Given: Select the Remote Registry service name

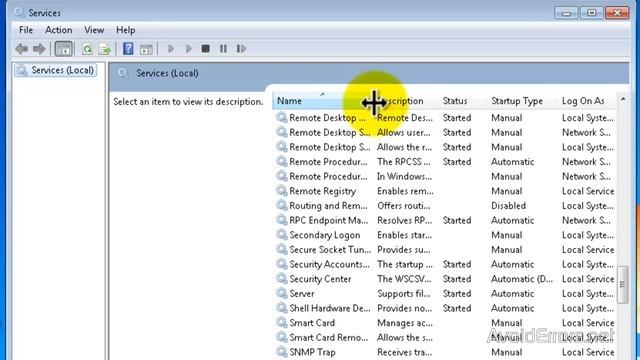Looking at the screenshot, I should point(322,191).
